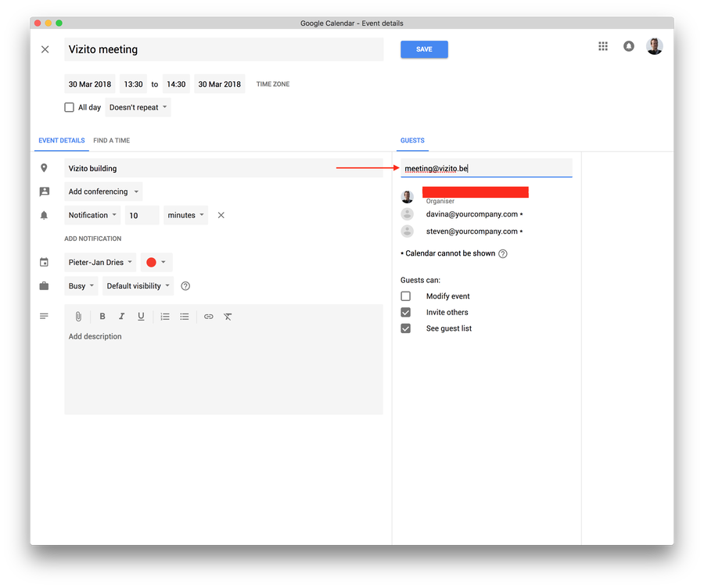Apply bold formatting to description
The height and width of the screenshot is (588, 704).
[x=102, y=317]
